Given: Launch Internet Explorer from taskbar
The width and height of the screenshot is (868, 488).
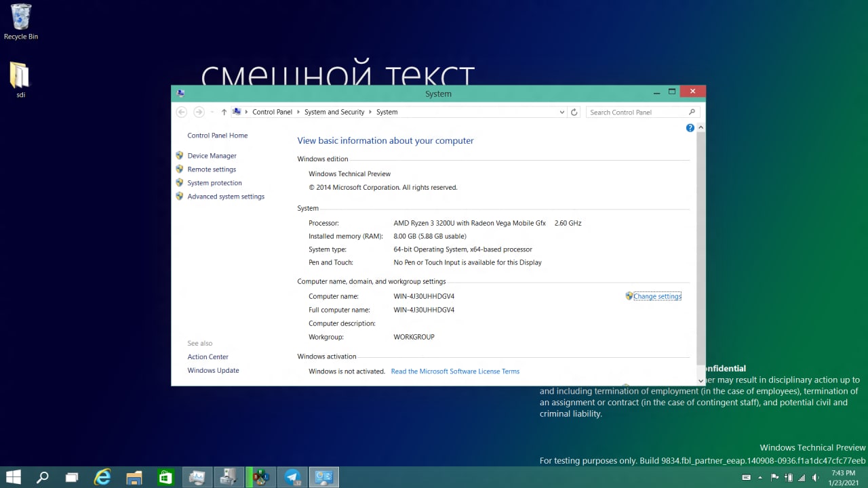Looking at the screenshot, I should coord(102,477).
